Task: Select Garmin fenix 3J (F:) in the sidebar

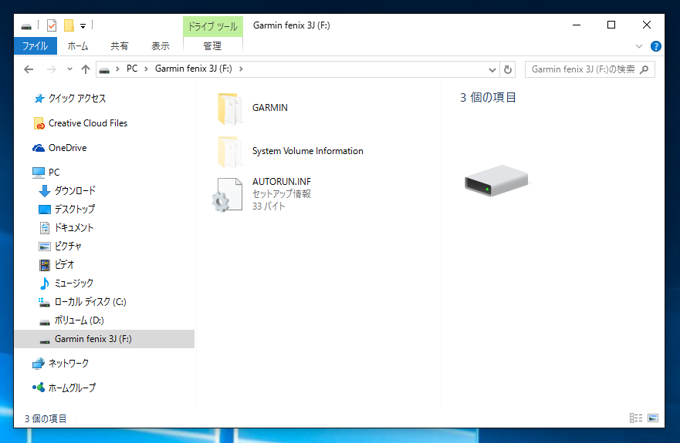Action: pos(104,339)
